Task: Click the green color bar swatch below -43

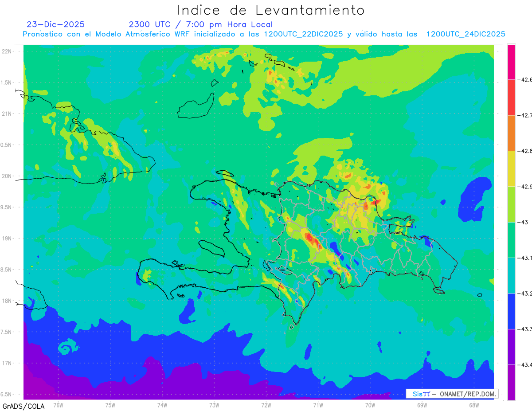Action: 511,240
